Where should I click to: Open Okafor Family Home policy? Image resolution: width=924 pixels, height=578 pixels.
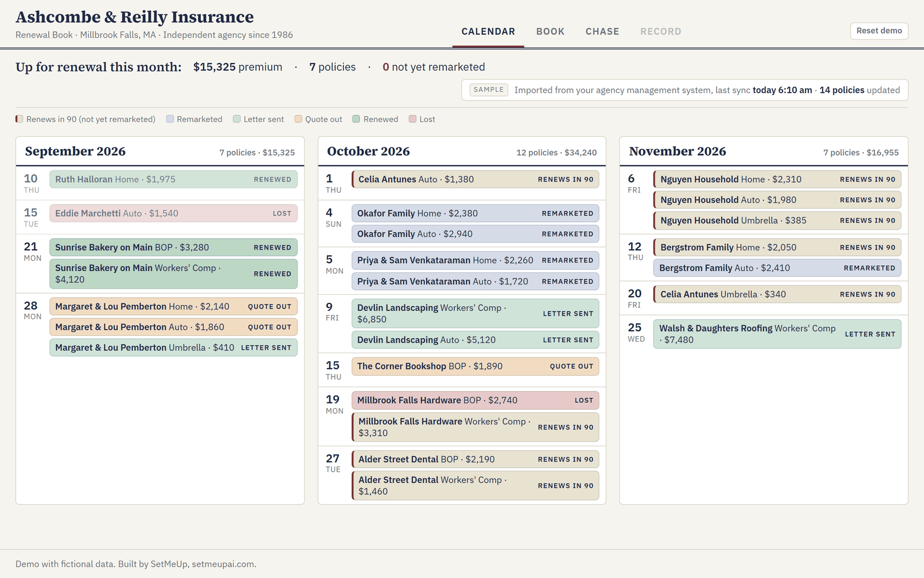[x=475, y=213]
